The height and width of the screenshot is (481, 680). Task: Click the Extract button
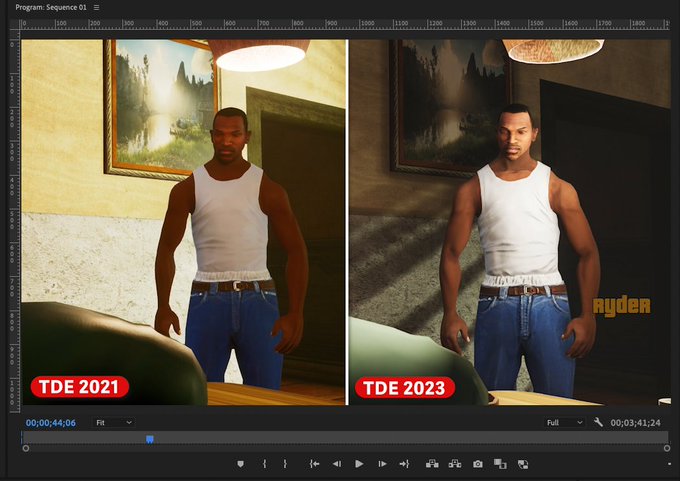(455, 464)
